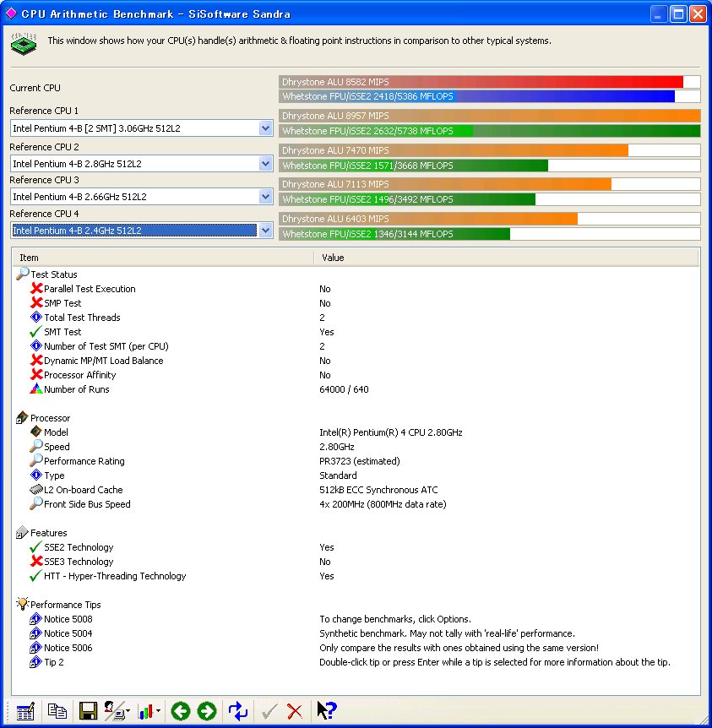This screenshot has width=712, height=728.
Task: Click the green Forward arrow
Action: [x=207, y=711]
